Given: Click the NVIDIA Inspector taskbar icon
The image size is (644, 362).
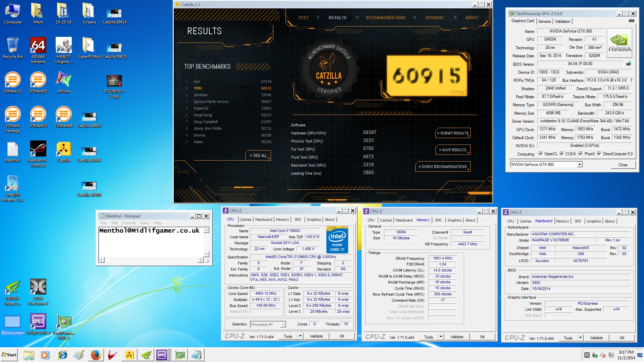Looking at the screenshot, I should pos(146,355).
